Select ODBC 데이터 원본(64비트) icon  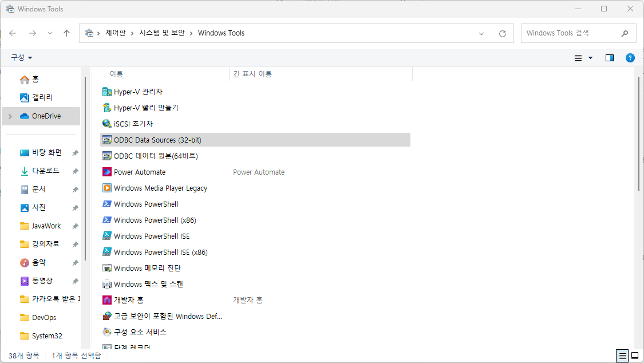coord(107,156)
